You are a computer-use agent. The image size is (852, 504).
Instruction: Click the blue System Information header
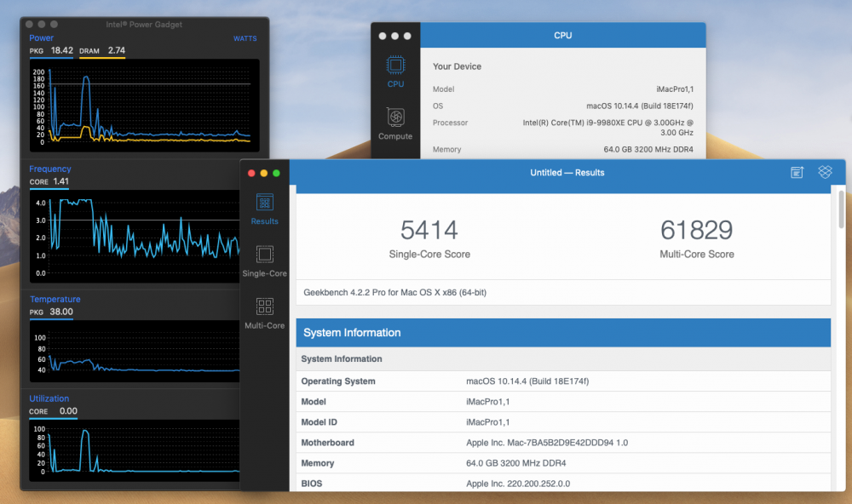click(563, 333)
